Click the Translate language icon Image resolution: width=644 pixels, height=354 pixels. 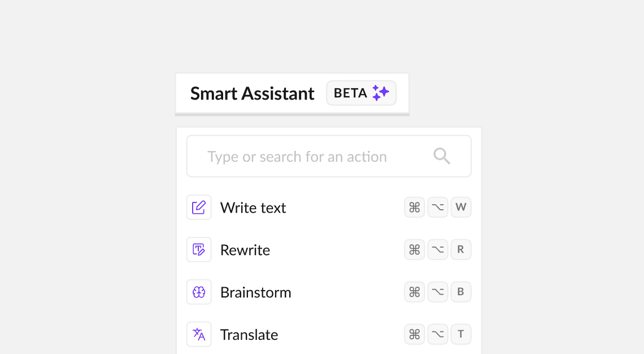(199, 334)
